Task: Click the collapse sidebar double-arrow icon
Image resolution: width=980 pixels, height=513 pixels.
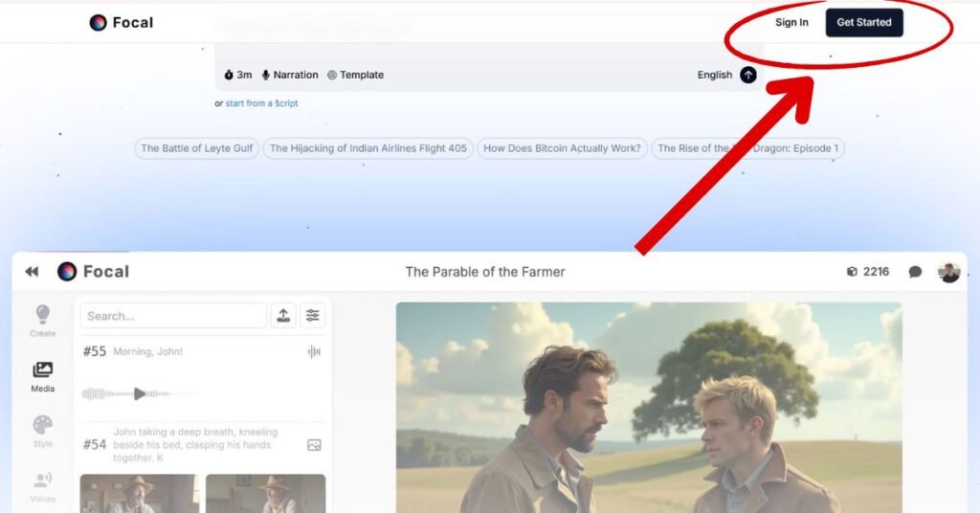Action: 32,272
